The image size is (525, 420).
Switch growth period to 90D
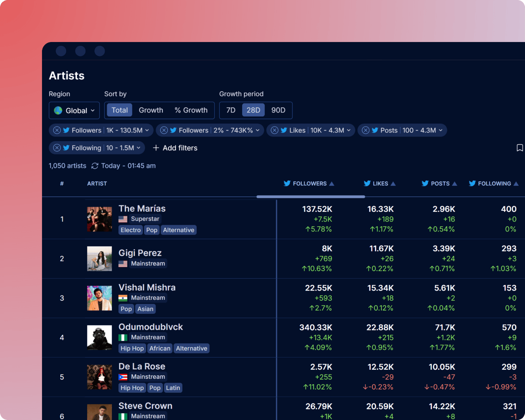(278, 110)
